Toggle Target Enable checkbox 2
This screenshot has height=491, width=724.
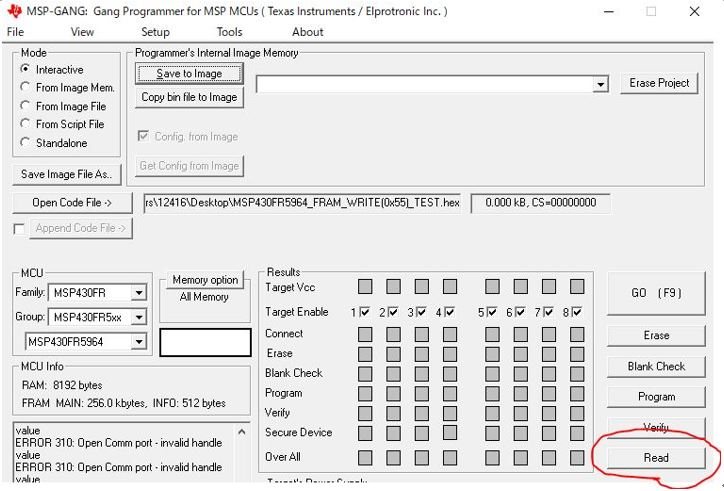(393, 312)
